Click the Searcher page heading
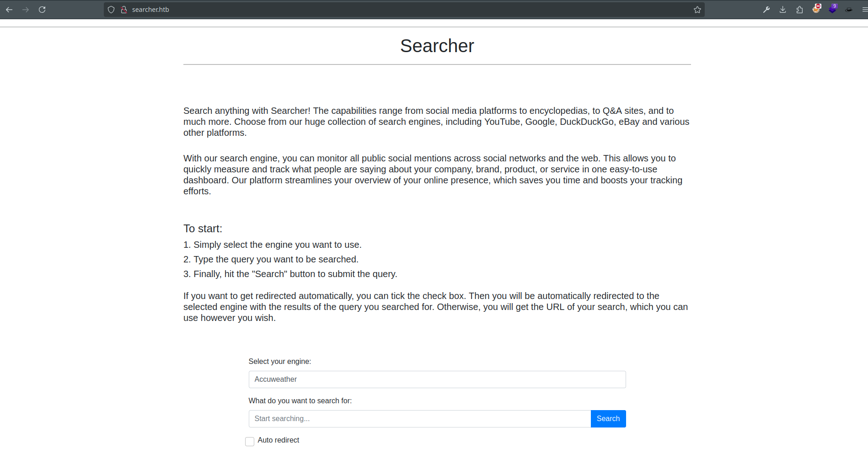This screenshot has width=868, height=454. pyautogui.click(x=437, y=46)
